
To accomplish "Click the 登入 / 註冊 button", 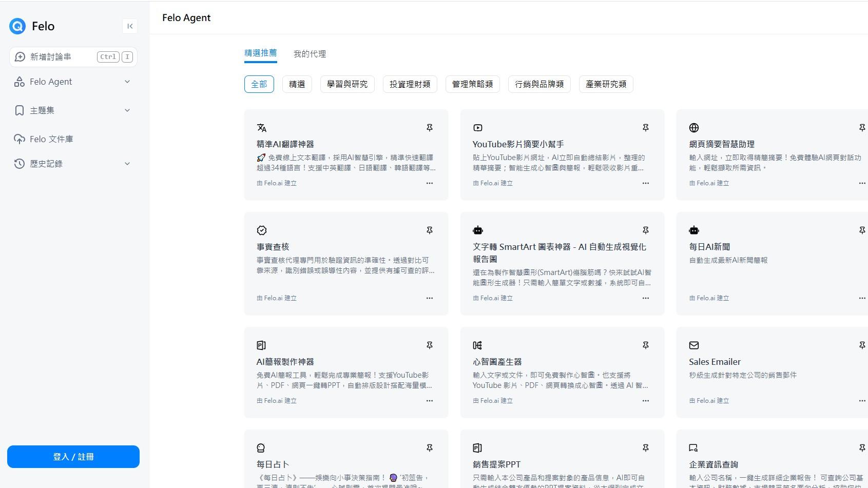I will (x=73, y=457).
